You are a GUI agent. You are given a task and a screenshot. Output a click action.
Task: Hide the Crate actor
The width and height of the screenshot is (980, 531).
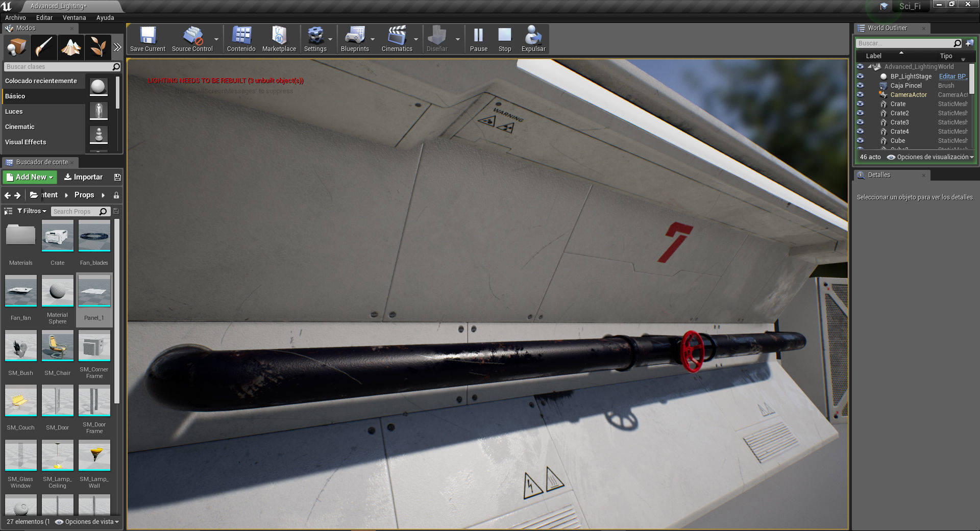point(860,104)
